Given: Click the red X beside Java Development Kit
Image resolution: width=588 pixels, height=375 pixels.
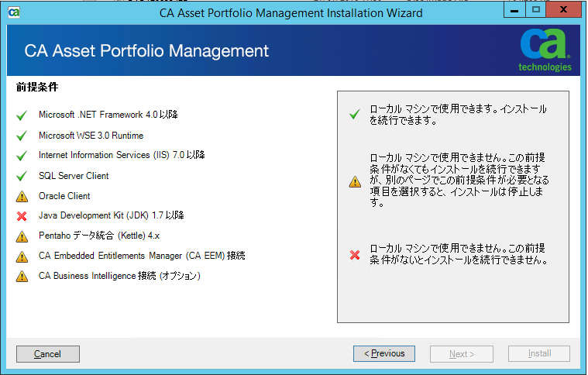Looking at the screenshot, I should click(x=21, y=216).
